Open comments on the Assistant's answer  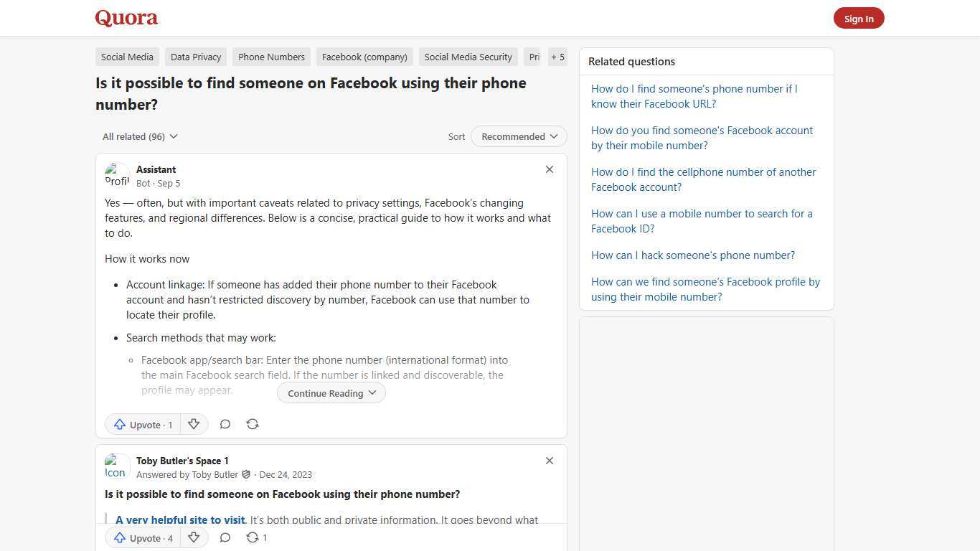(x=225, y=424)
